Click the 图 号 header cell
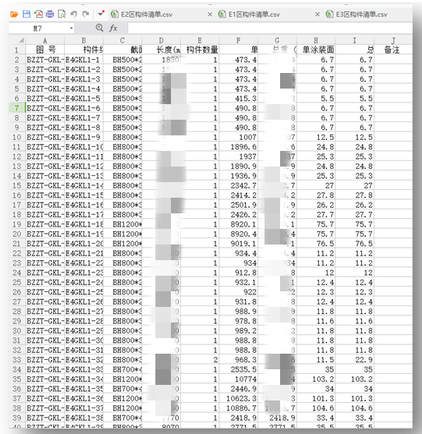This screenshot has width=422, height=434. click(x=45, y=50)
